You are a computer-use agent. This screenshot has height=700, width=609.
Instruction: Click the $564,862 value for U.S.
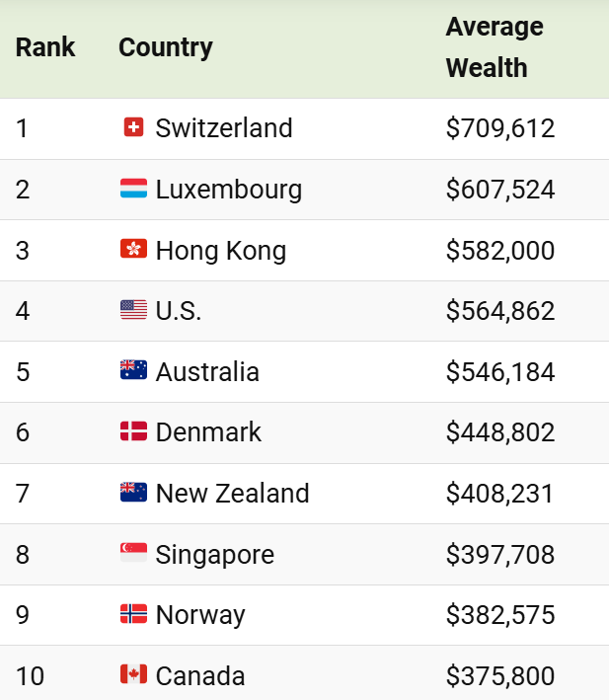coord(500,311)
